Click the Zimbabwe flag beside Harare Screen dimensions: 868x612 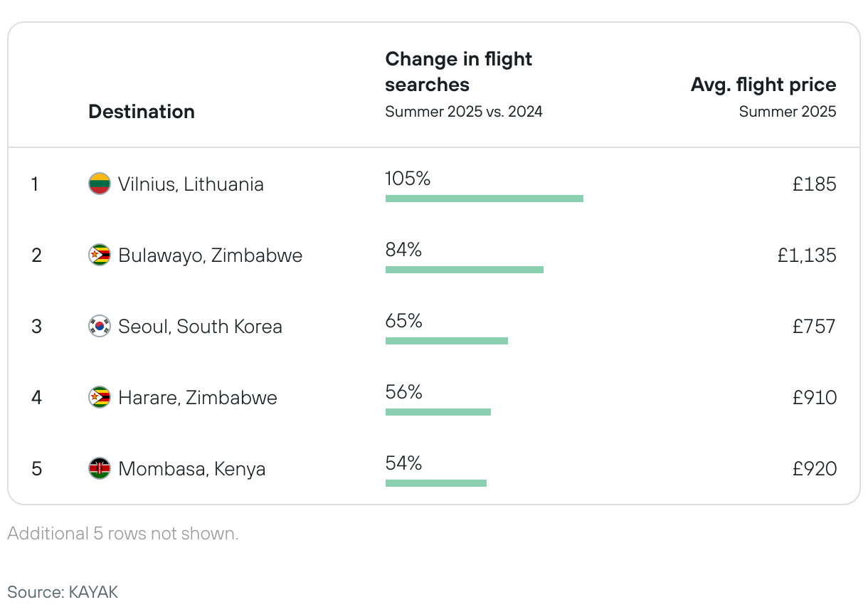point(99,397)
